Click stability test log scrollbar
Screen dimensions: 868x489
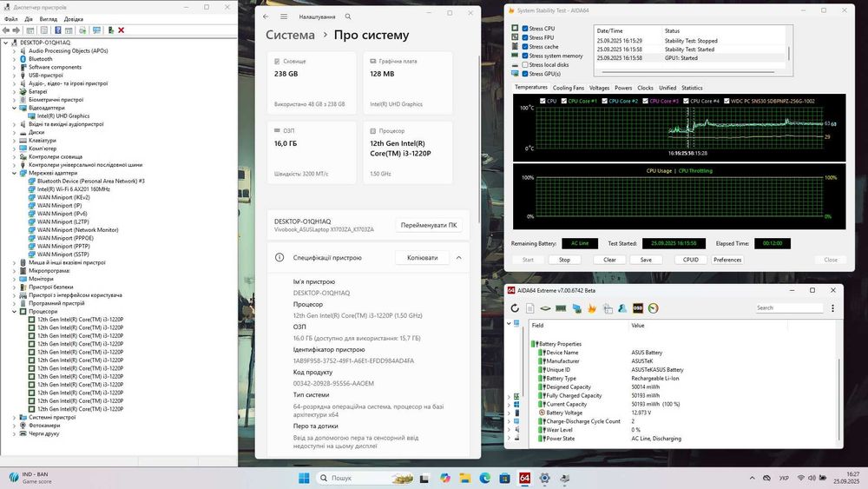pyautogui.click(x=789, y=53)
